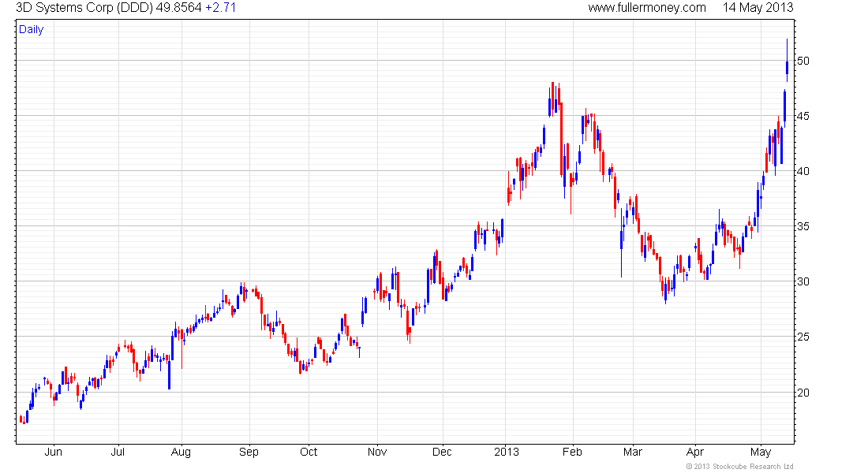
Task: Open the www.fullermoney.com link text
Action: [x=647, y=8]
